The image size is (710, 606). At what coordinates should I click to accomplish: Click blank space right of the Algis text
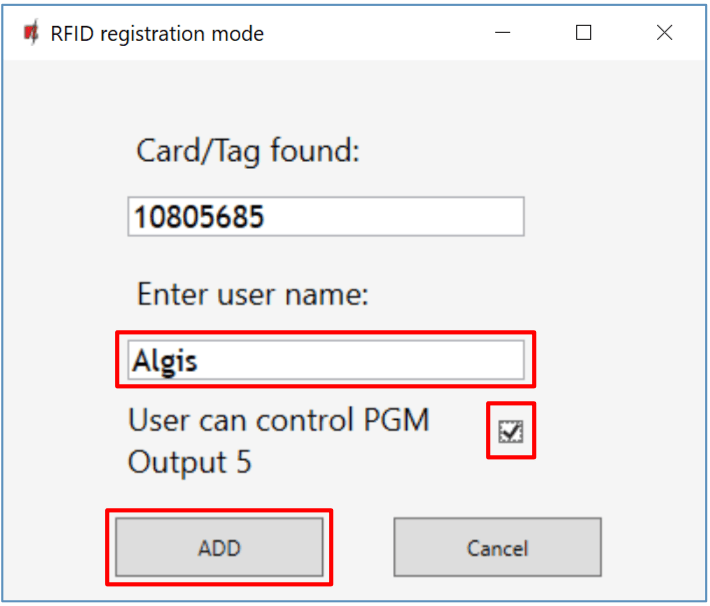coord(380,361)
